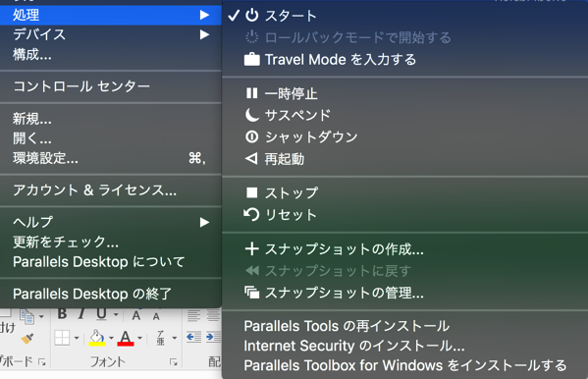Expand the 処理 submenu arrow
This screenshot has height=379, width=588.
click(204, 15)
